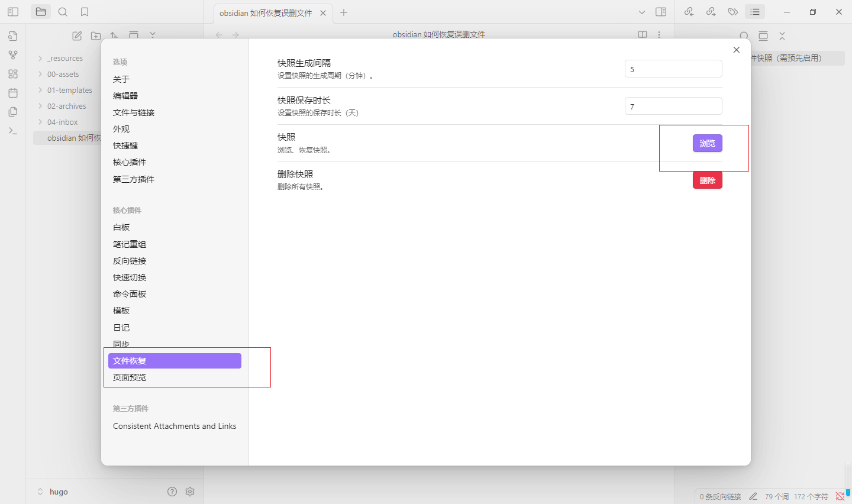This screenshot has height=504, width=852.
Task: Open Consistent Attachments and Links settings
Action: click(x=175, y=426)
